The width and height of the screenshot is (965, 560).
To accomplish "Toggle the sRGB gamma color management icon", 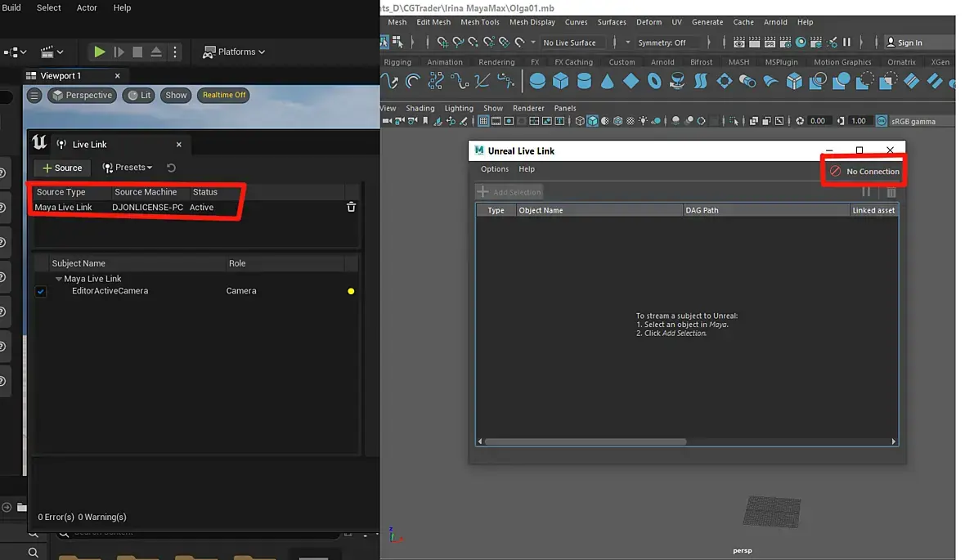I will [x=882, y=121].
